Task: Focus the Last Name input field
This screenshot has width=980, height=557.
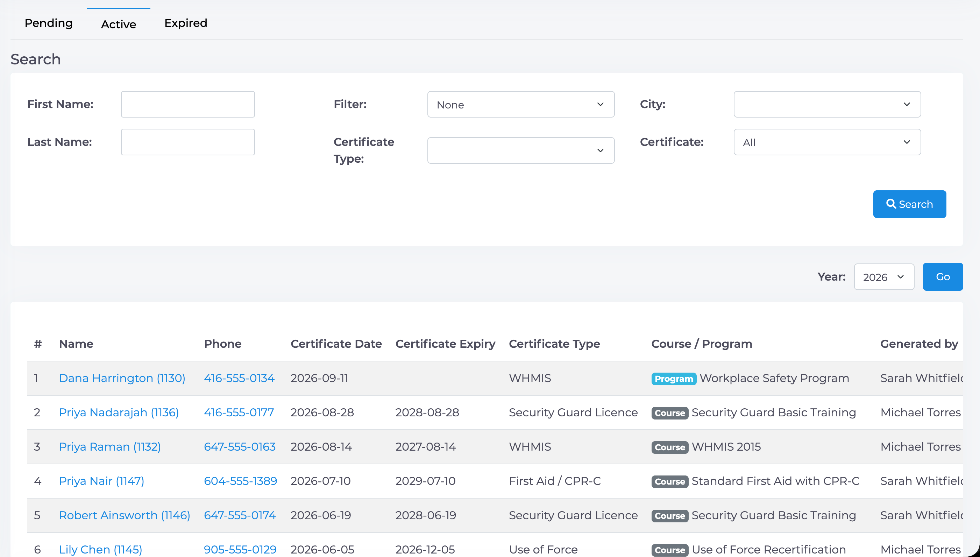Action: coord(188,142)
